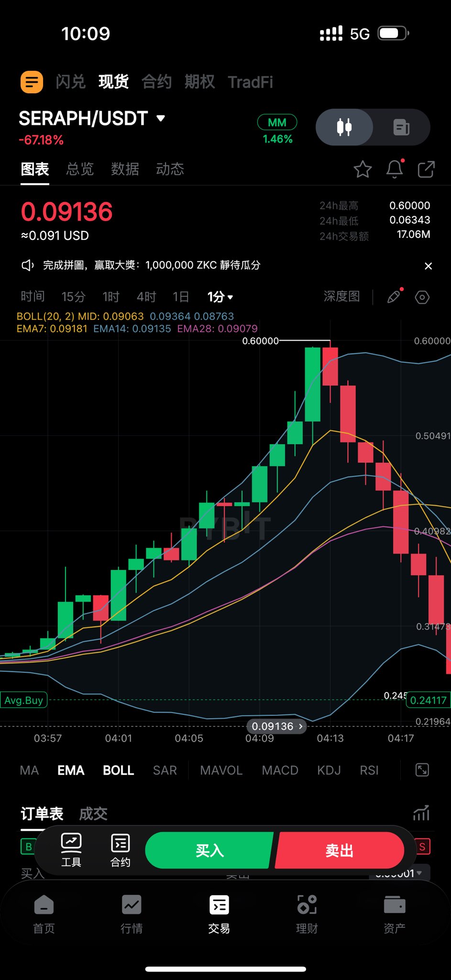Select the 4时 interval

pyautogui.click(x=146, y=297)
